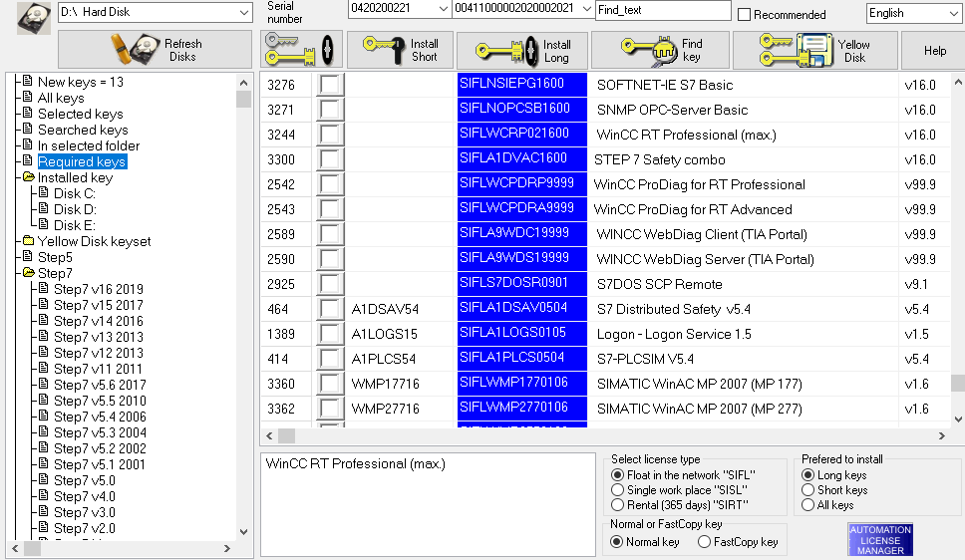965x560 pixels.
Task: Check the box for WinCC RT Professional (max.) row
Action: pos(330,135)
